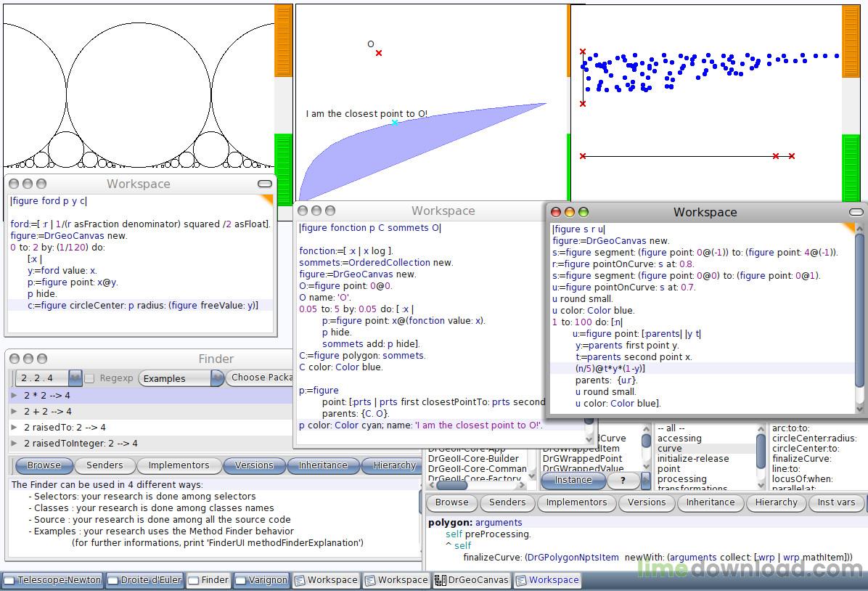Click Browse in the class browser toolbar

[x=451, y=502]
